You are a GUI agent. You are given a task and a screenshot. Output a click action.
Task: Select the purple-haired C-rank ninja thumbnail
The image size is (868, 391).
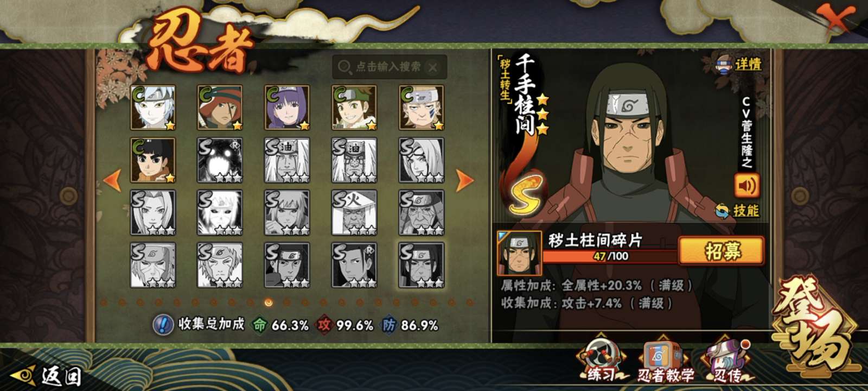click(287, 108)
